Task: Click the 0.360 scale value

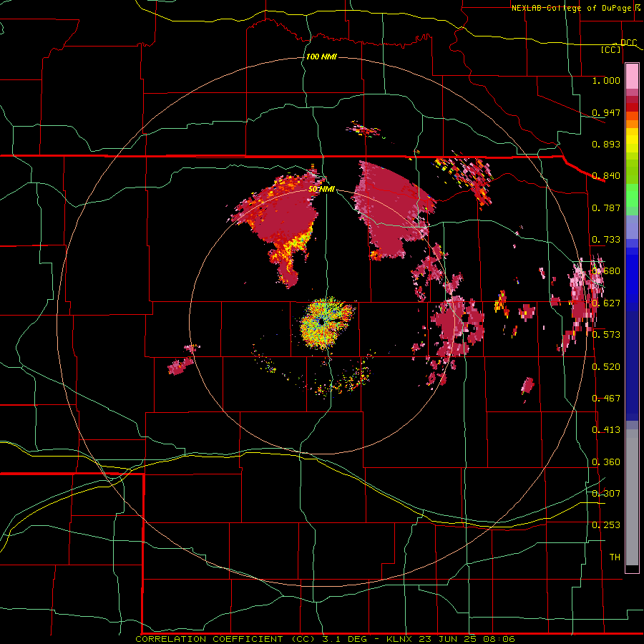Action: click(x=606, y=462)
